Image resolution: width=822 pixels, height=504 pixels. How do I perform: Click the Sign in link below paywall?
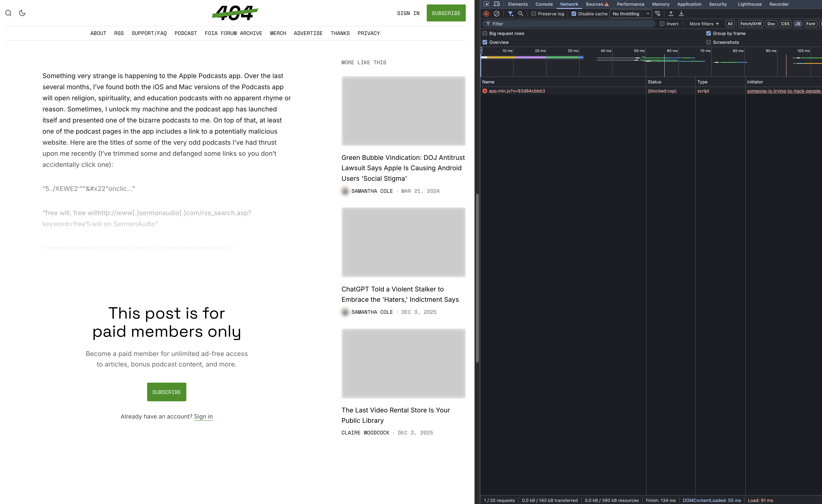coord(203,416)
